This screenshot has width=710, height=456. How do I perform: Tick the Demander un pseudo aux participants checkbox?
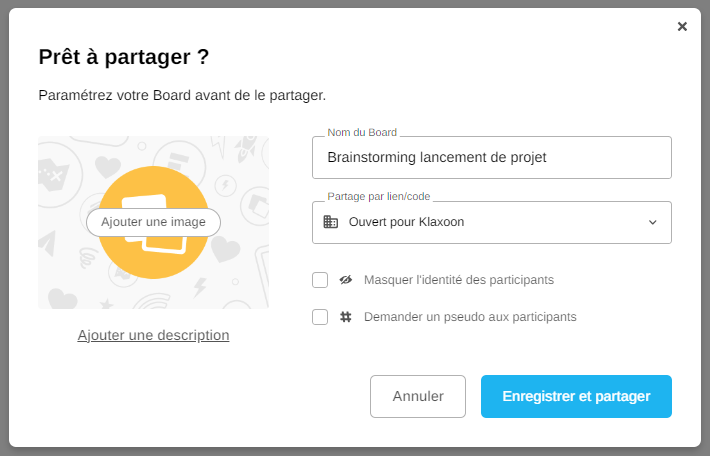tap(320, 317)
